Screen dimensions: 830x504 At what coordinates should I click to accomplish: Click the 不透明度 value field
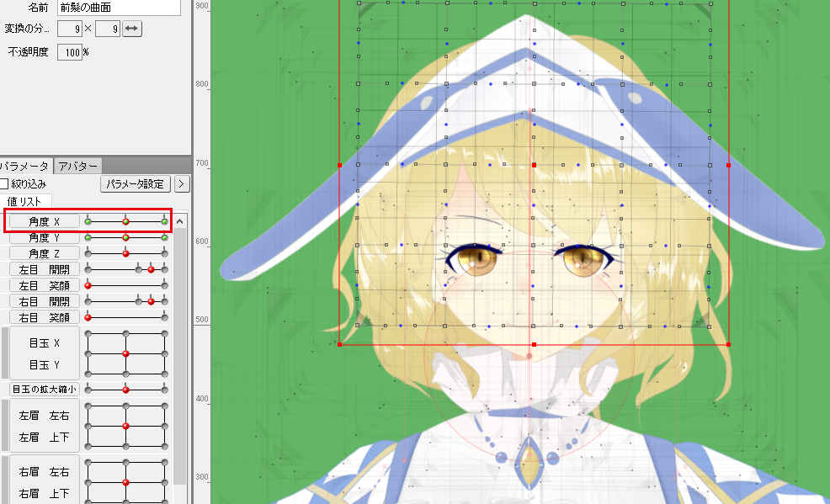69,52
